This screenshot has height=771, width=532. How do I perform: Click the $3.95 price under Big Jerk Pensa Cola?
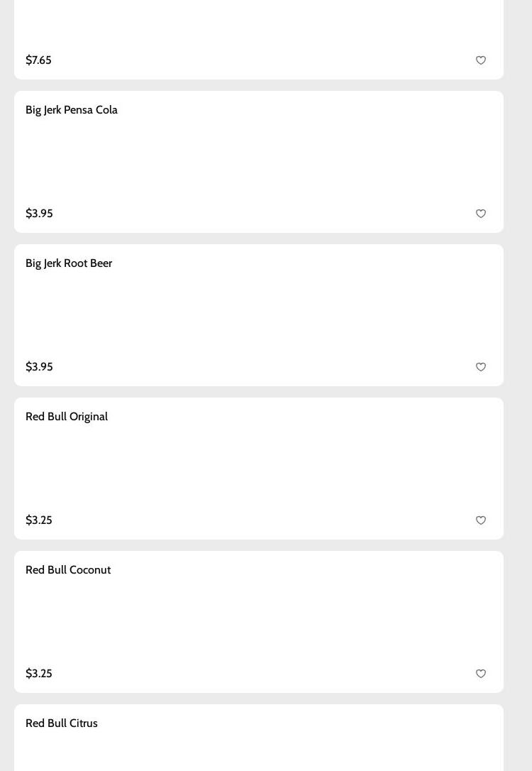39,214
